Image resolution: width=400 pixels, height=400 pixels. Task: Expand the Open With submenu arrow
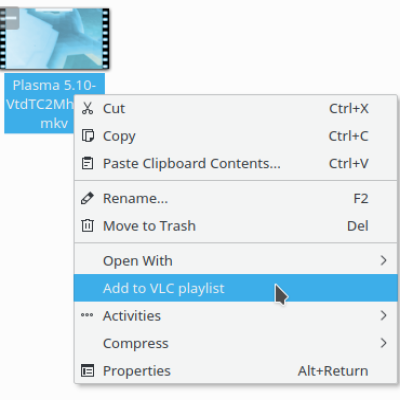coord(384,260)
